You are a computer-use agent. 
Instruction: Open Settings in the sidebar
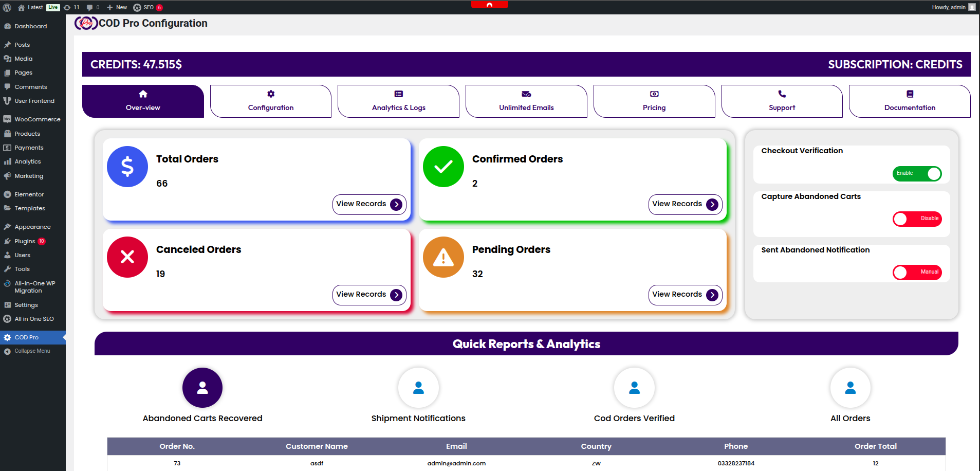click(33, 305)
